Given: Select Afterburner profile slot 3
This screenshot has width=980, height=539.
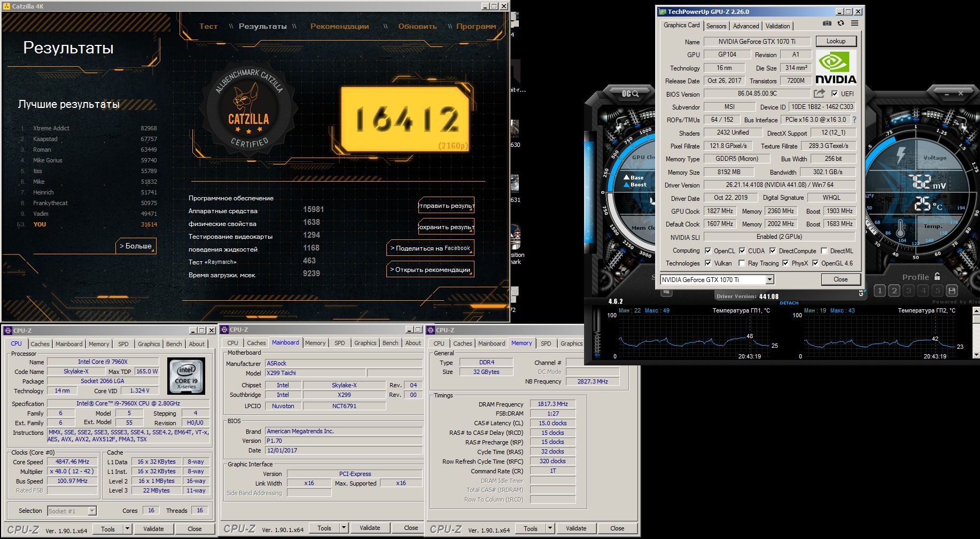Looking at the screenshot, I should pos(908,291).
